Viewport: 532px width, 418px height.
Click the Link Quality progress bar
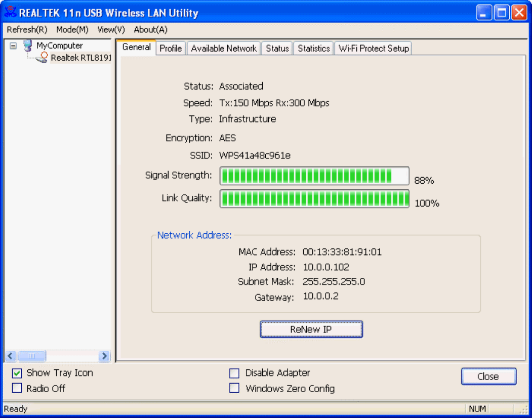pyautogui.click(x=314, y=198)
